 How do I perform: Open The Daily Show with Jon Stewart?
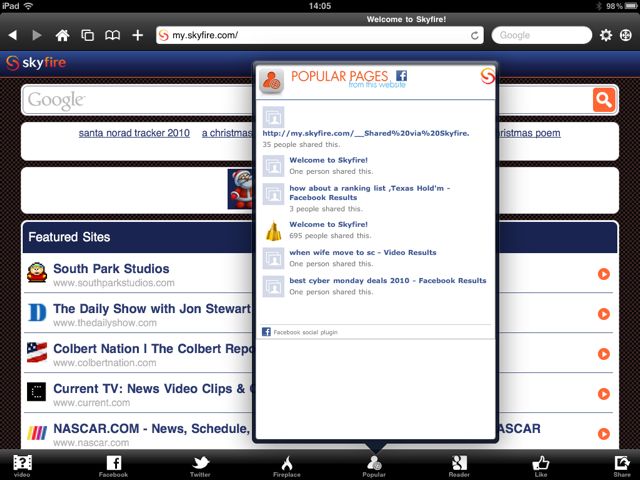tap(152, 309)
